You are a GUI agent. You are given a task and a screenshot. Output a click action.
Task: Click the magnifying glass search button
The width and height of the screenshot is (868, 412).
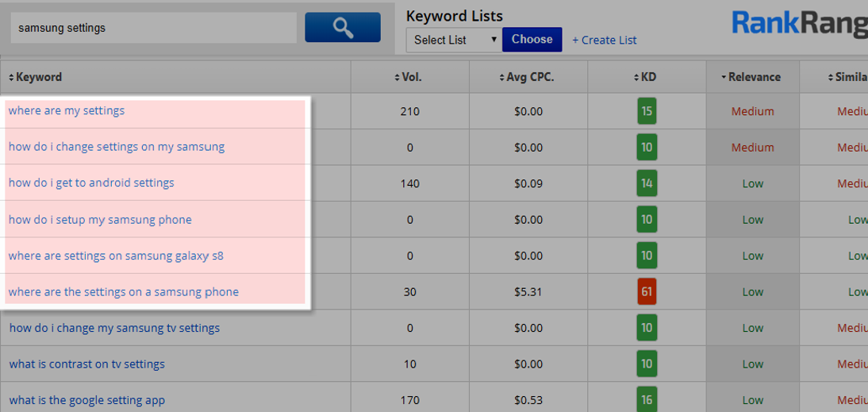pyautogui.click(x=343, y=28)
